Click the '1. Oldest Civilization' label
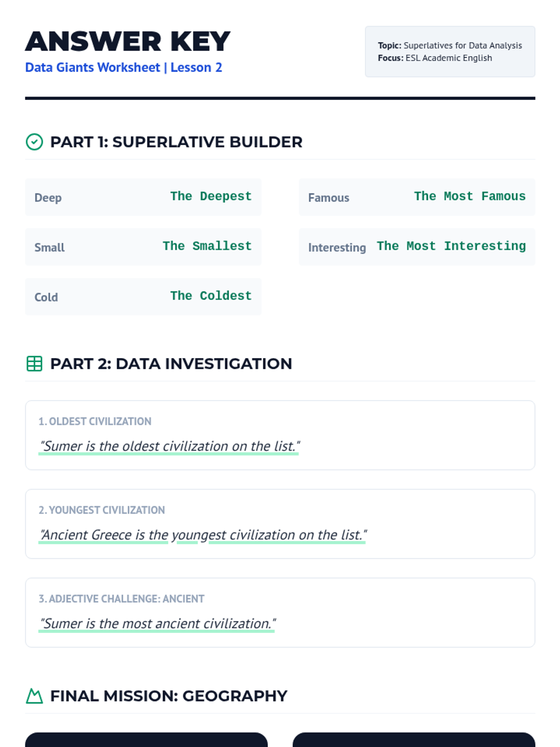This screenshot has width=560, height=747. pos(95,422)
